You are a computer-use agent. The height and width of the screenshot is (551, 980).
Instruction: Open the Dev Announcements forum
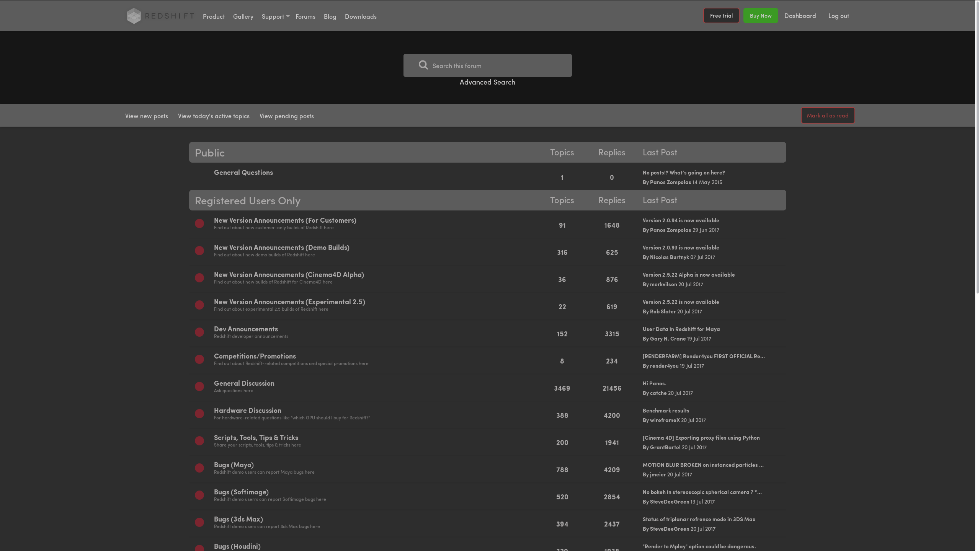pos(246,329)
